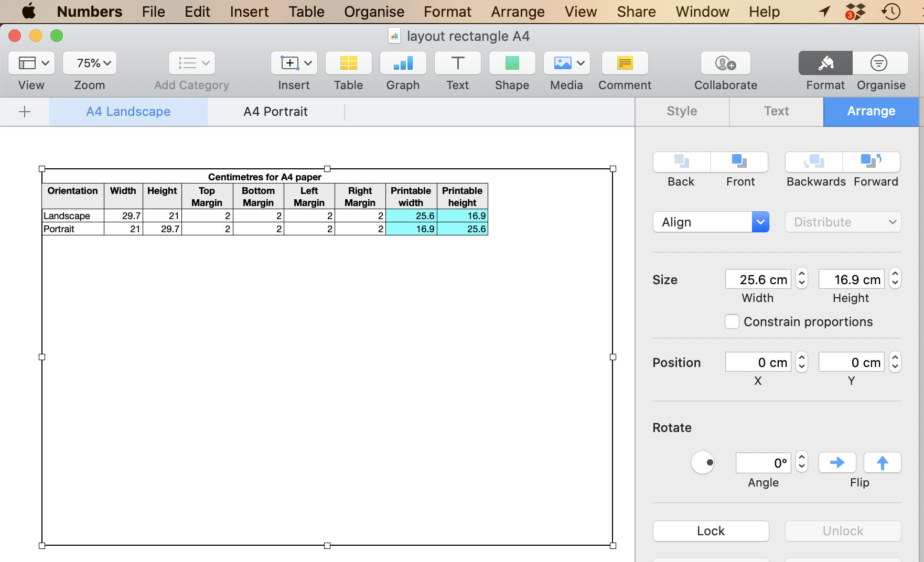924x562 pixels.
Task: Select the Portrait row label cell
Action: click(x=73, y=229)
